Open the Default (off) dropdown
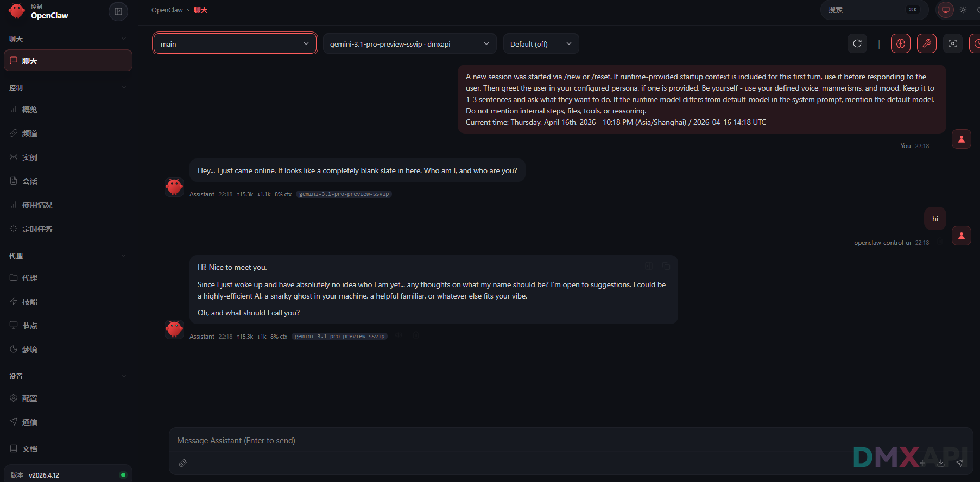 tap(541, 44)
